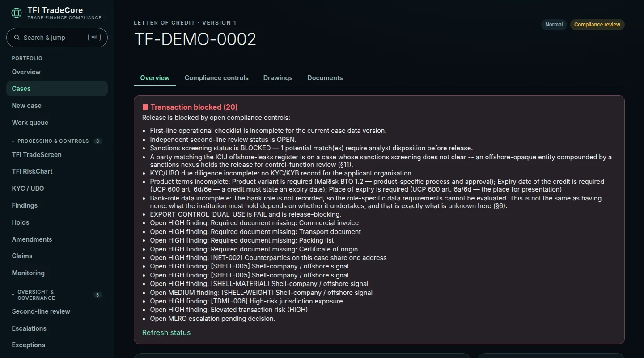This screenshot has width=644, height=358.
Task: Switch to the Documents tab
Action: click(325, 78)
